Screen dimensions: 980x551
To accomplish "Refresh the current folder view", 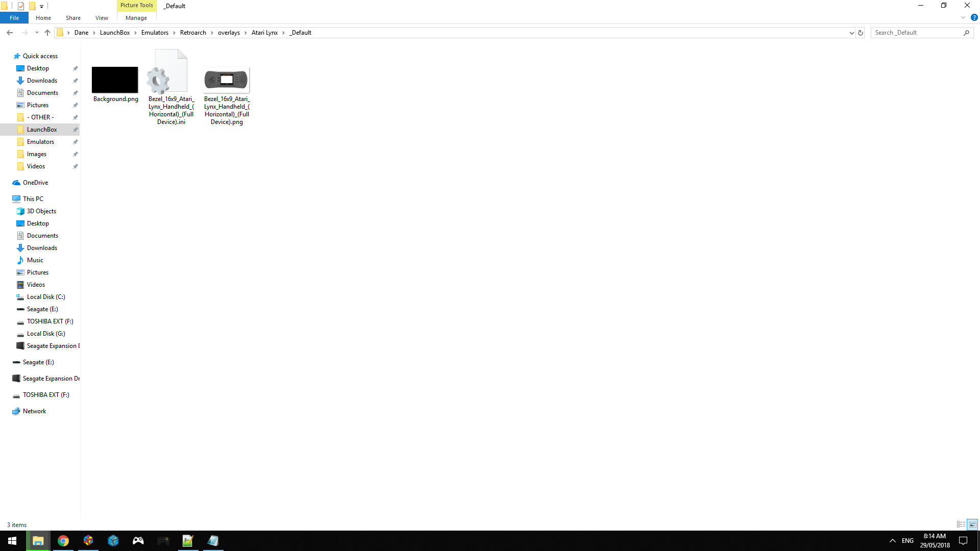I will (861, 33).
